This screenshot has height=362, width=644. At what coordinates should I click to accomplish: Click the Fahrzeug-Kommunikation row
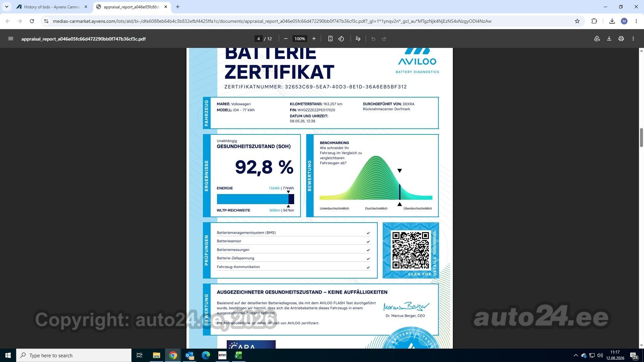(x=293, y=267)
